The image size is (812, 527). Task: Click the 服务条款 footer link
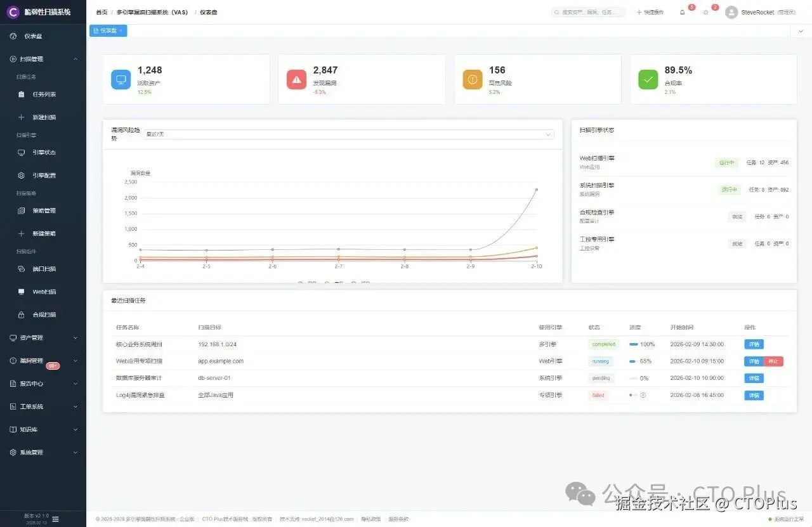[x=398, y=519]
